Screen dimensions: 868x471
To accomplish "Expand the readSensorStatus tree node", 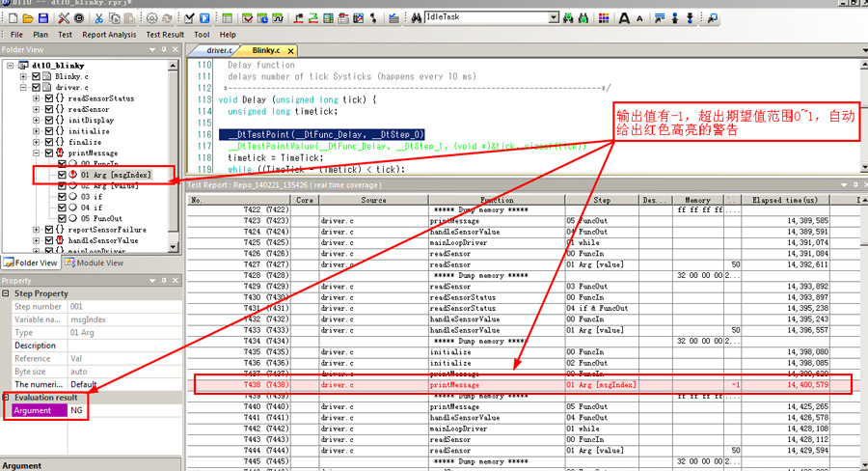I will pyautogui.click(x=37, y=98).
